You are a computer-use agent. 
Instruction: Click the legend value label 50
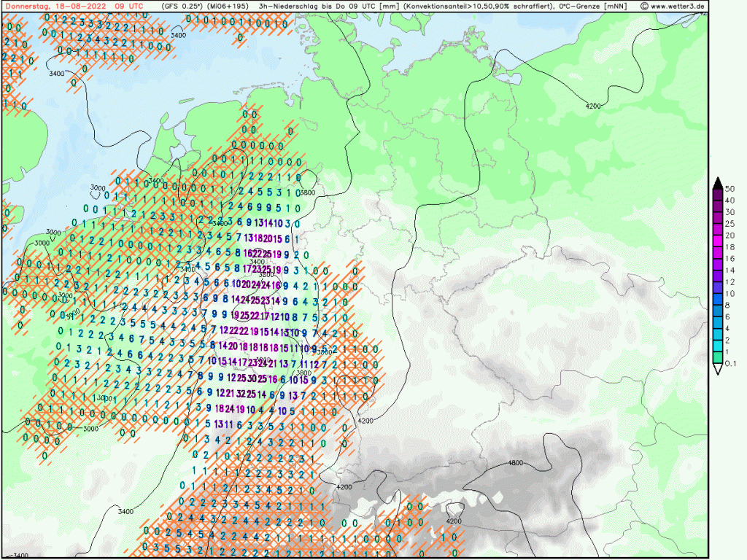[x=729, y=188]
